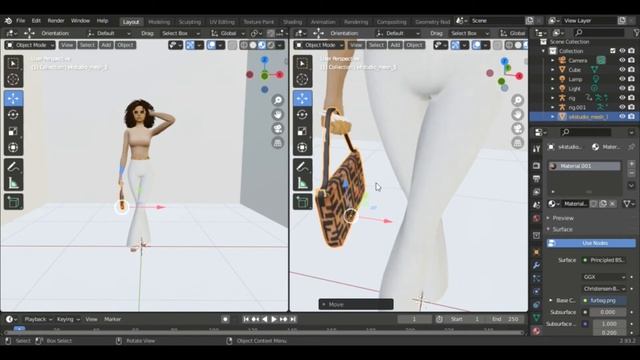
Task: Click pan hand icon in left viewport
Action: [x=278, y=115]
